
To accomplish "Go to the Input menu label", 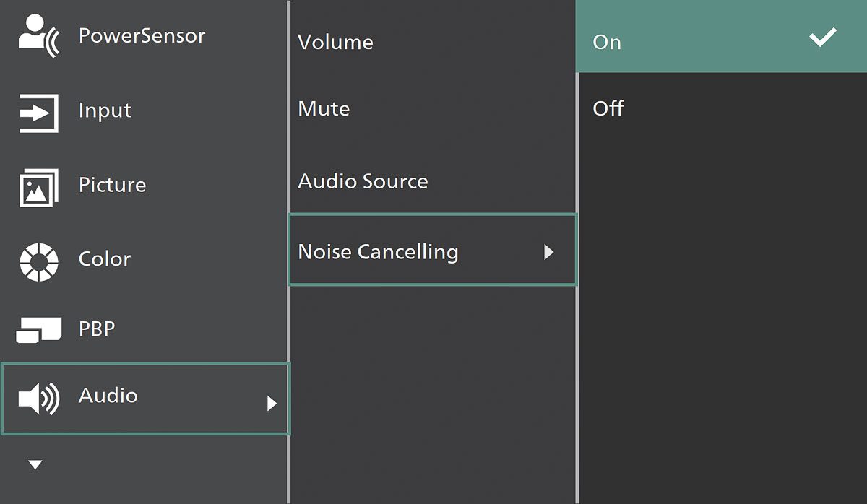I will 105,110.
